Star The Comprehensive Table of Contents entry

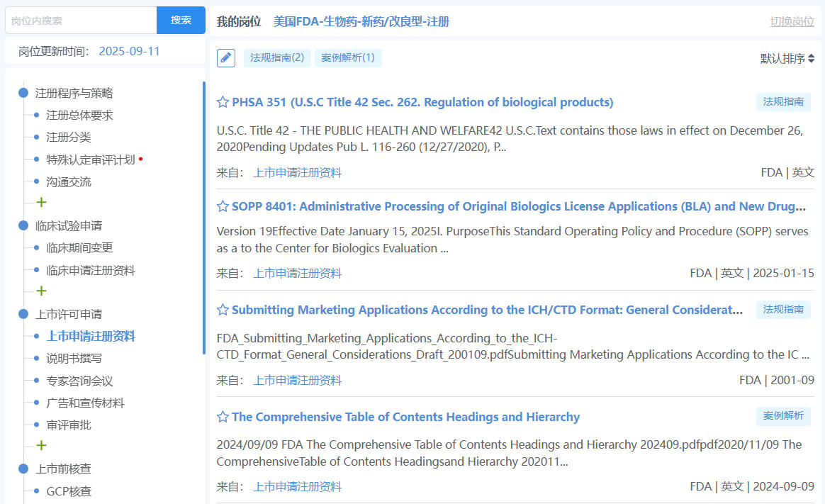(223, 417)
